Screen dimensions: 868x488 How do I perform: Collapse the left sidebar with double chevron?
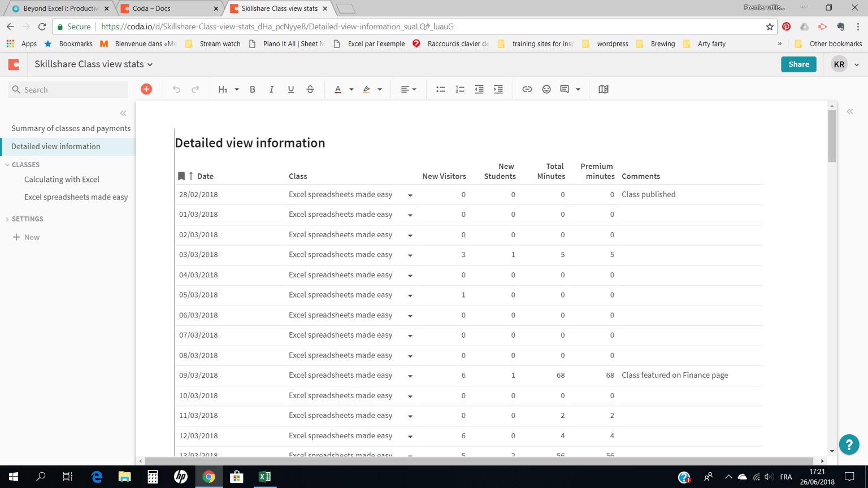pyautogui.click(x=123, y=114)
